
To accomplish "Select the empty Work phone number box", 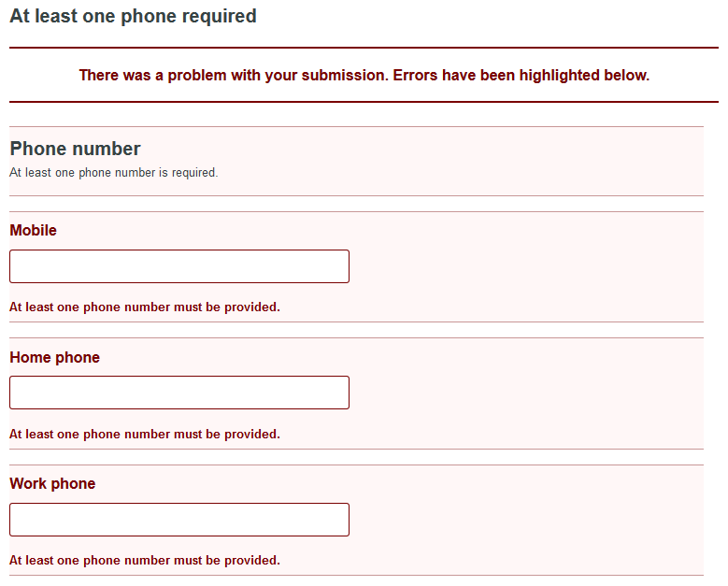I will tap(179, 520).
